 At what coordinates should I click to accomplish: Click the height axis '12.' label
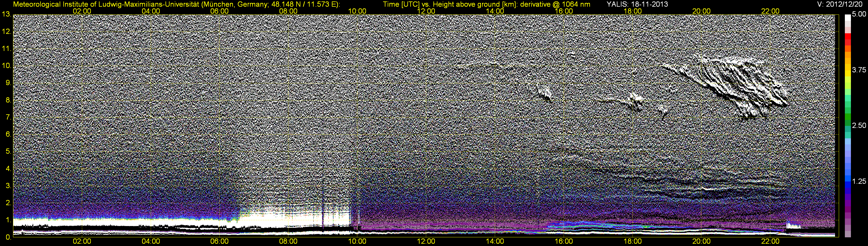[x=6, y=32]
